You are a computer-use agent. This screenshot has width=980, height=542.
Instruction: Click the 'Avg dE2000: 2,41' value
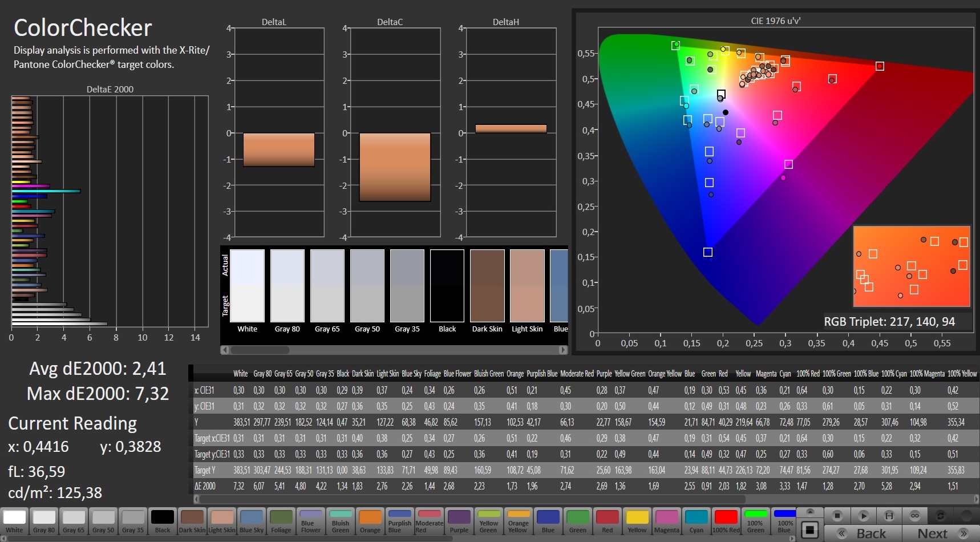click(x=98, y=369)
